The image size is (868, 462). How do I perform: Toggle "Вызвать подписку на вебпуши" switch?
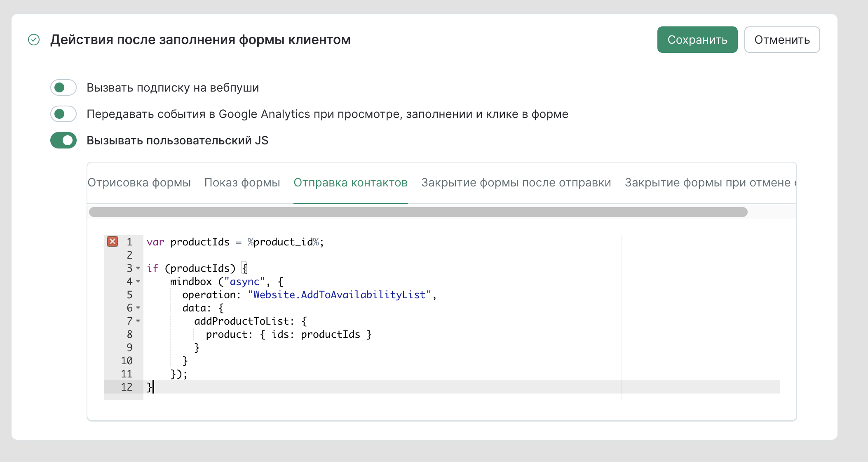[63, 87]
